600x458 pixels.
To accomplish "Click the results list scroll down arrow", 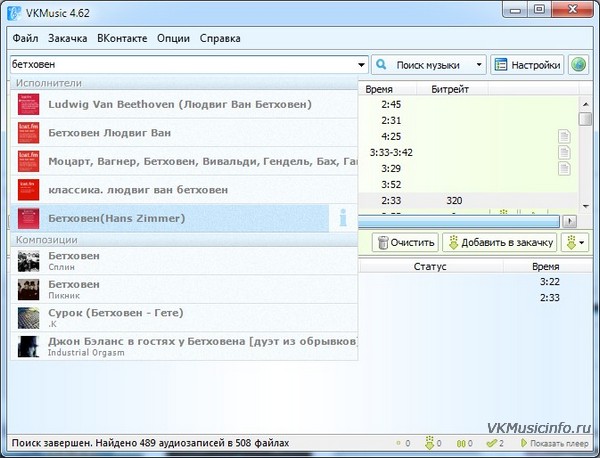I will [x=585, y=206].
